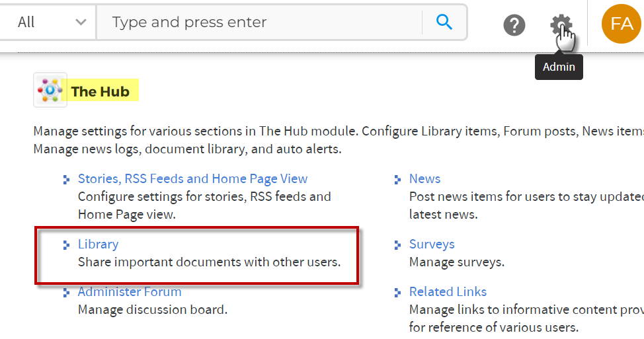Open the News link

tap(424, 178)
